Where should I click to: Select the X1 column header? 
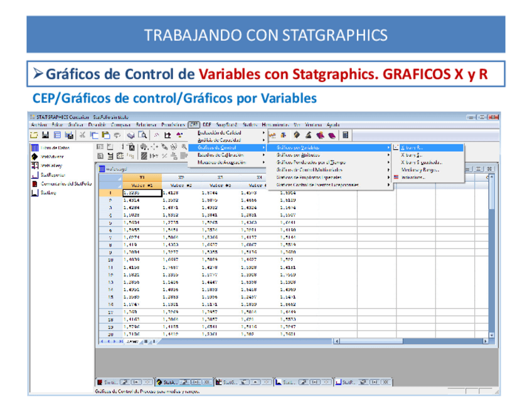(x=141, y=178)
